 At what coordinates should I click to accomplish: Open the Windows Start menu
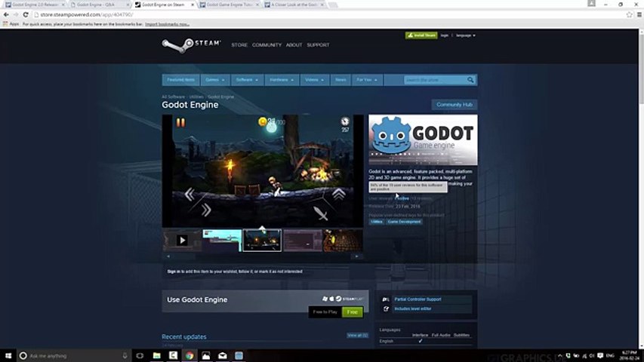coord(8,355)
